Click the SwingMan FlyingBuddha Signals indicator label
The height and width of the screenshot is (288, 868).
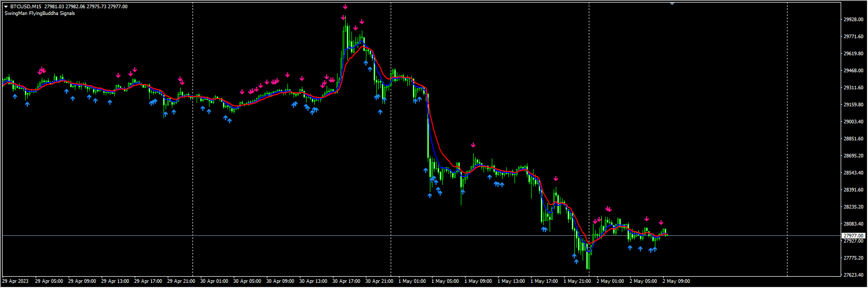(40, 13)
